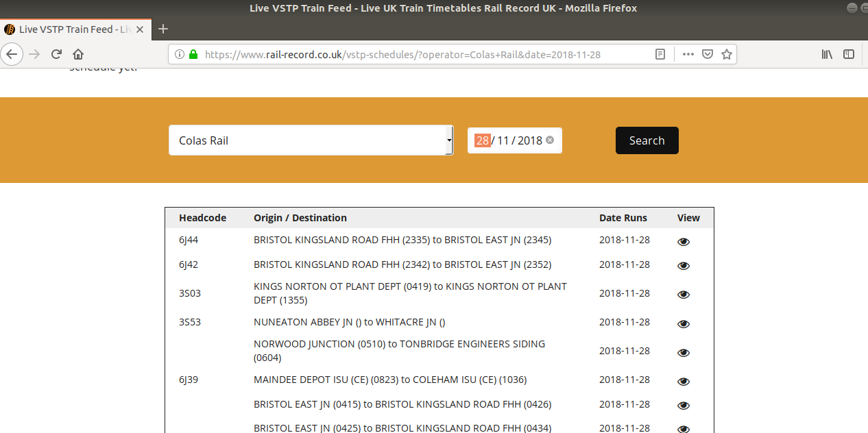Screen dimensions: 868x433
Task: Toggle the Firefox sidebar
Action: [x=849, y=54]
